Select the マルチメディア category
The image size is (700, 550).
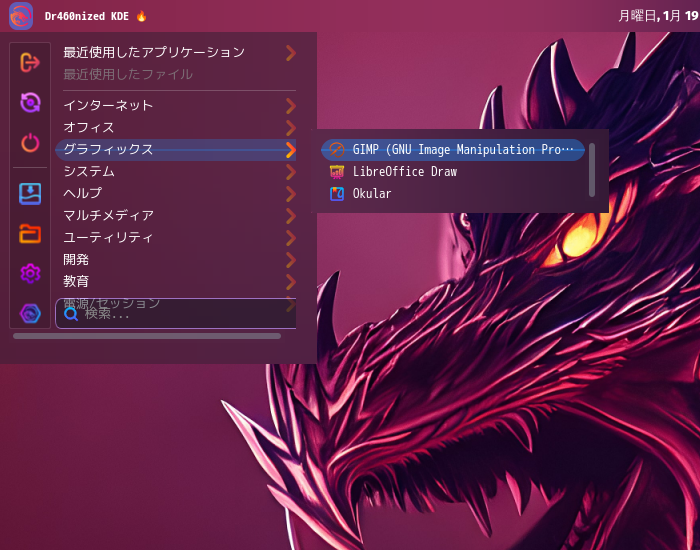point(175,216)
